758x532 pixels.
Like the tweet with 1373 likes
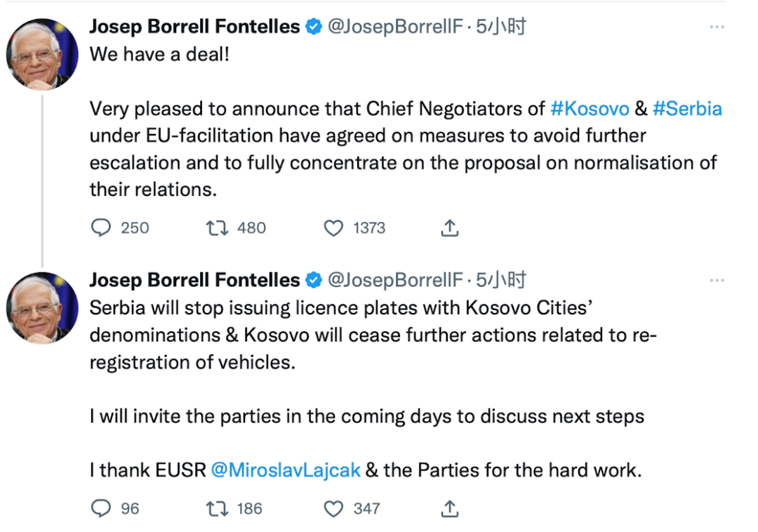tap(333, 227)
